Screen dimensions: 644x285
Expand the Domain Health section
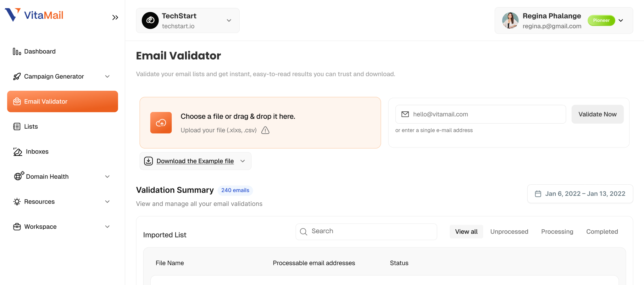107,177
